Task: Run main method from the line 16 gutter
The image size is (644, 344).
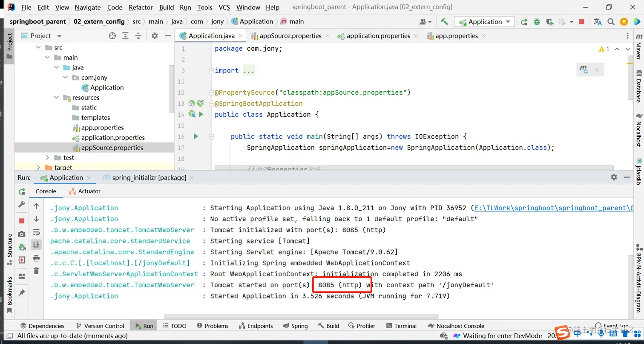Action: pos(196,136)
